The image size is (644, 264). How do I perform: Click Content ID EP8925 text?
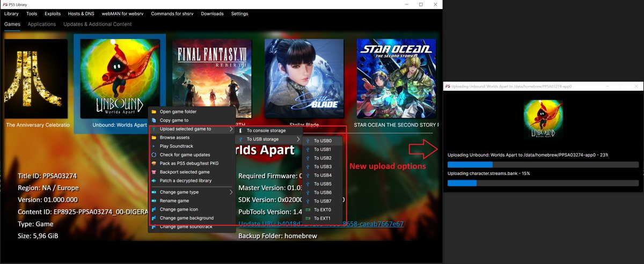(83, 212)
